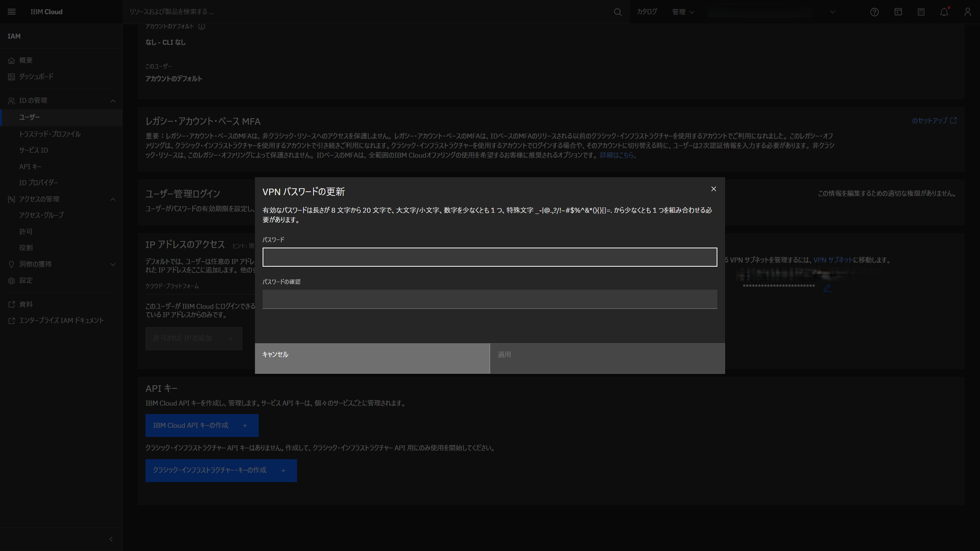Click the キャンセル button in the dialog
Screen dimensions: 980x551
(275, 354)
